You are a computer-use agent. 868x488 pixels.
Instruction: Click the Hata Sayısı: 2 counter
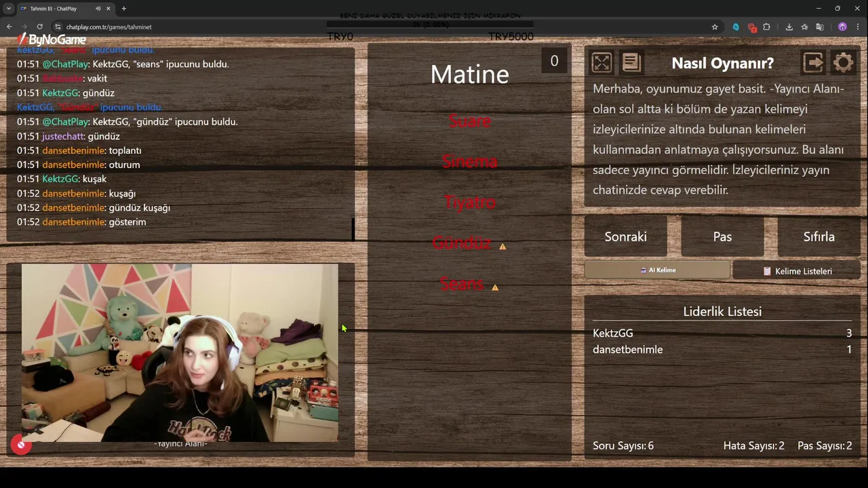pyautogui.click(x=754, y=446)
